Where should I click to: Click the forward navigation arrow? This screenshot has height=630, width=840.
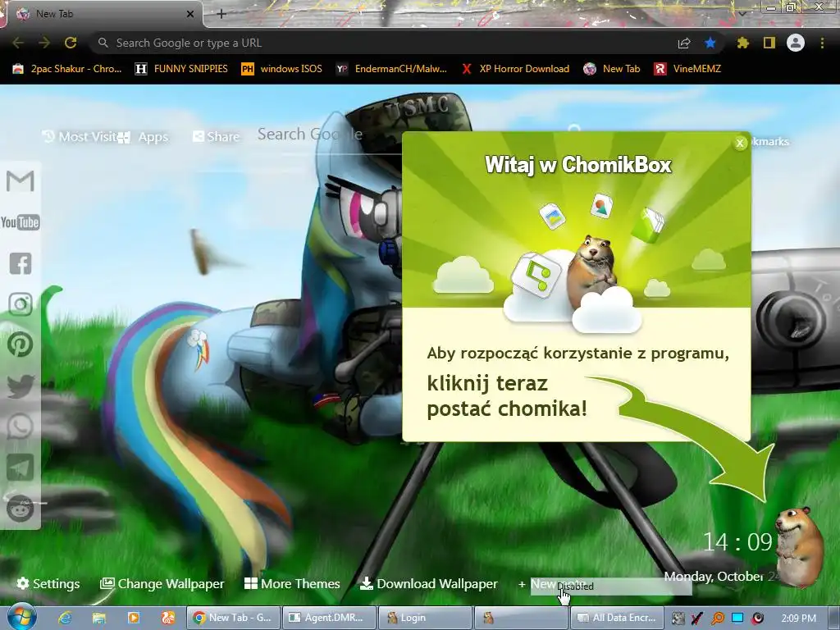(44, 43)
